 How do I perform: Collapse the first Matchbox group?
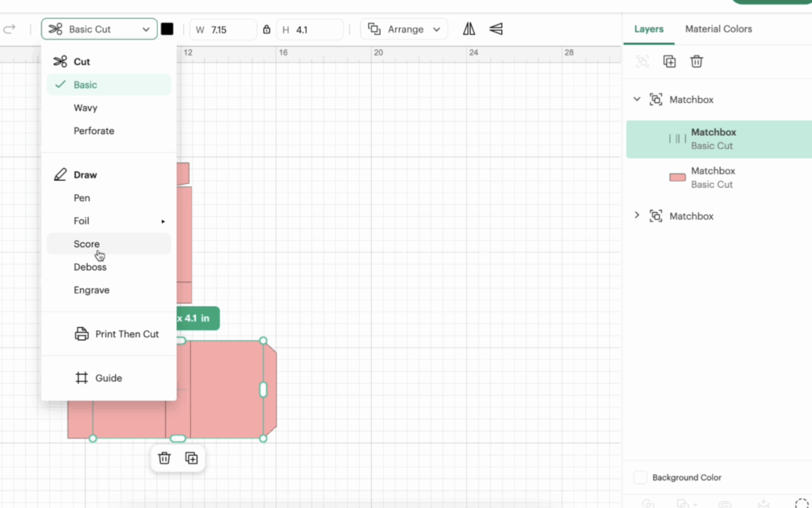click(x=637, y=100)
